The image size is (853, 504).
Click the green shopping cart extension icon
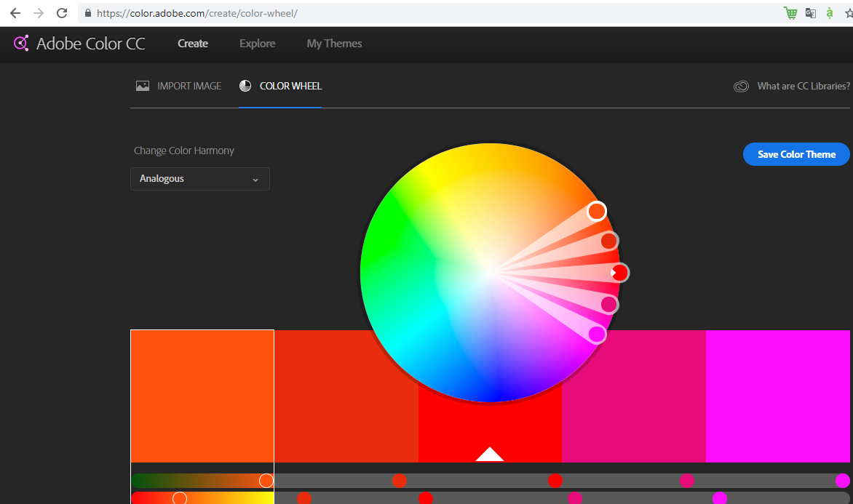[790, 13]
